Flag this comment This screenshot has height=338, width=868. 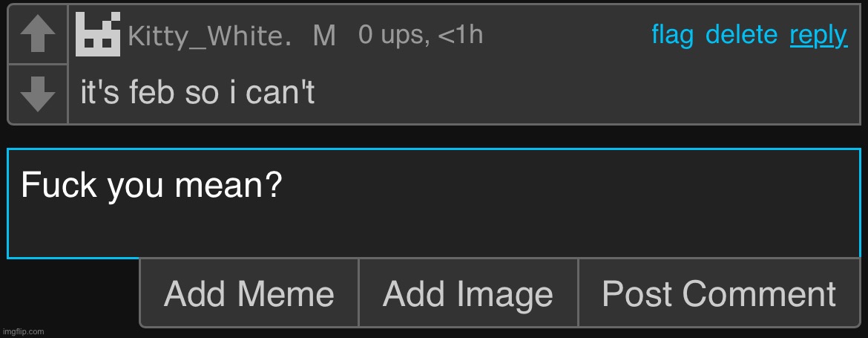672,34
